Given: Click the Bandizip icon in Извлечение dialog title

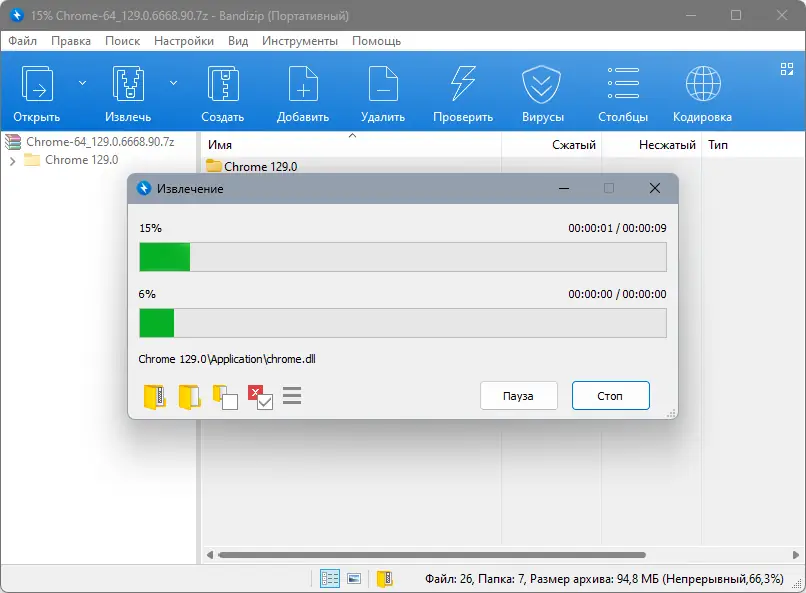Looking at the screenshot, I should 144,189.
